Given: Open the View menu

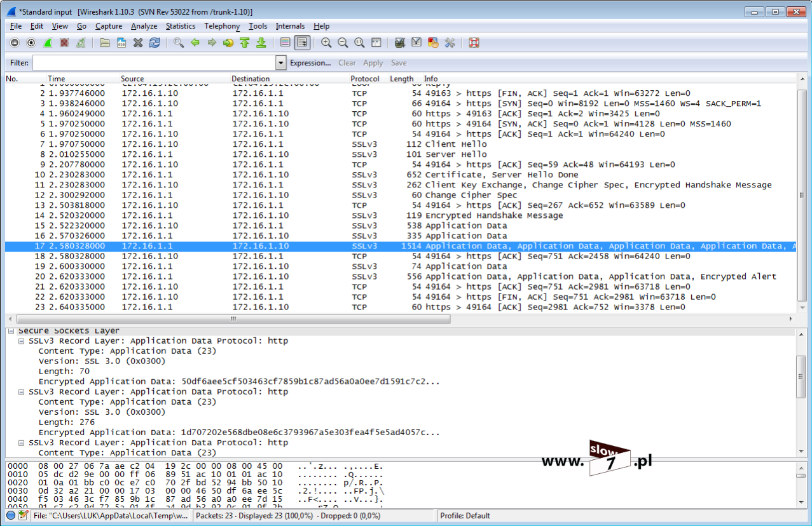Looking at the screenshot, I should [60, 26].
